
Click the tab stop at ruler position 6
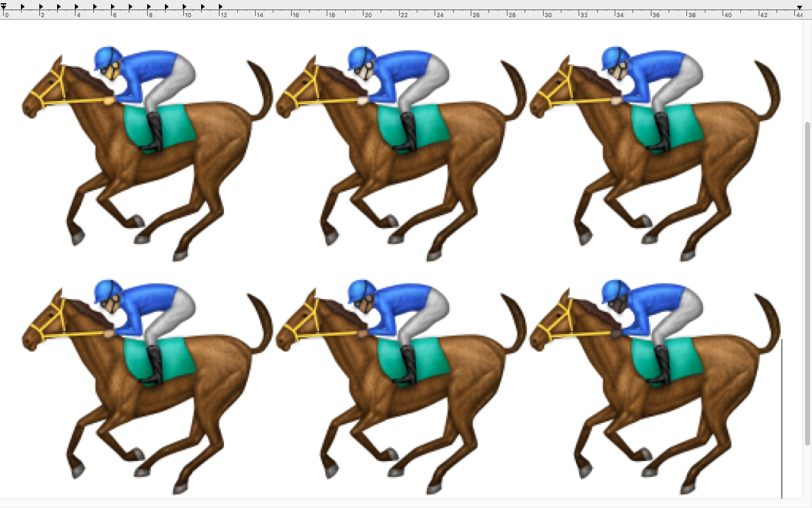(113, 7)
